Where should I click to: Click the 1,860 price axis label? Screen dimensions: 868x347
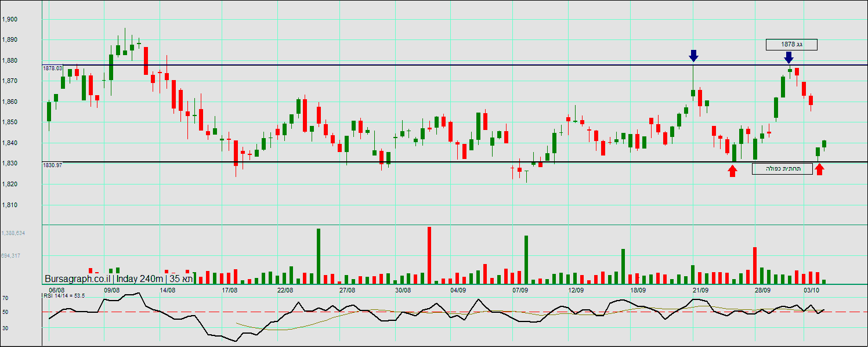point(10,102)
